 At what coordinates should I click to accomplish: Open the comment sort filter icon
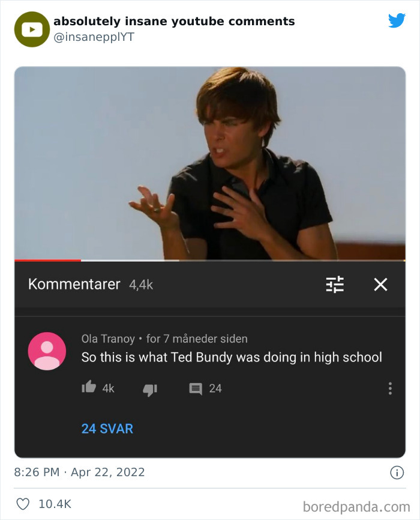(335, 285)
